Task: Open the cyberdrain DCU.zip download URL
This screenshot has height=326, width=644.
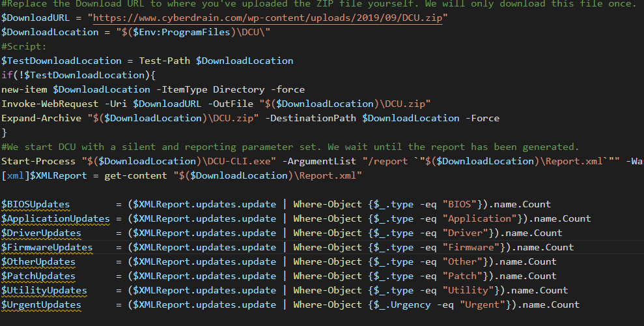Action: (267, 18)
